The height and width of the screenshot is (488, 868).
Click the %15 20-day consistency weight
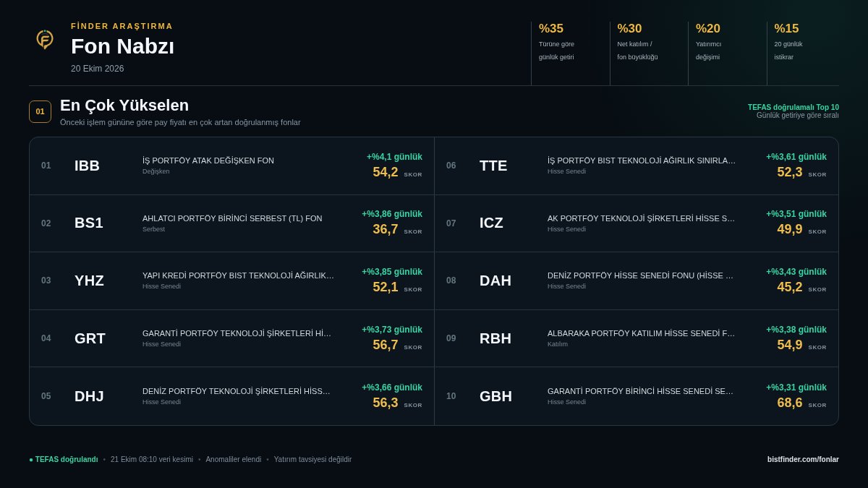point(786,29)
